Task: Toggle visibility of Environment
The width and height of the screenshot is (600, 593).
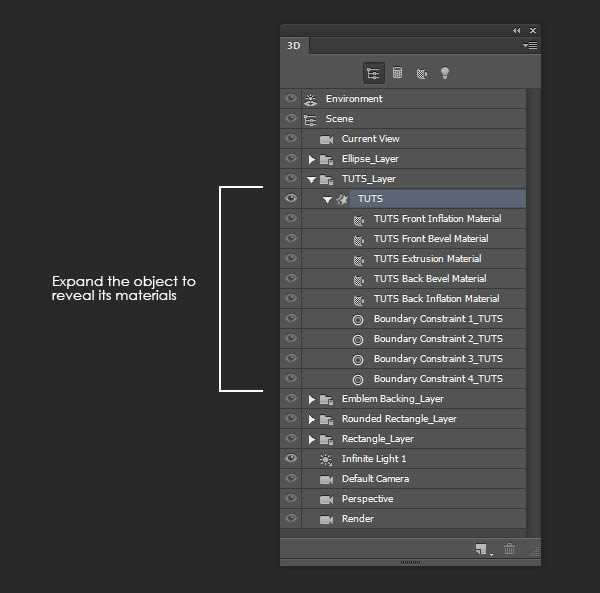Action: coord(291,98)
